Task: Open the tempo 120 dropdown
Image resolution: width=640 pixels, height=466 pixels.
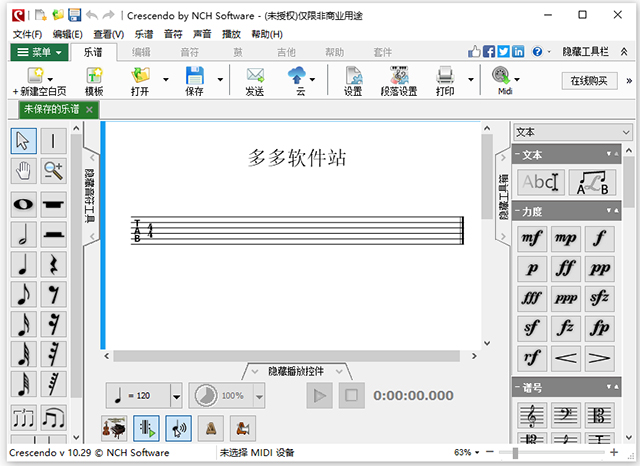Action: click(x=176, y=396)
